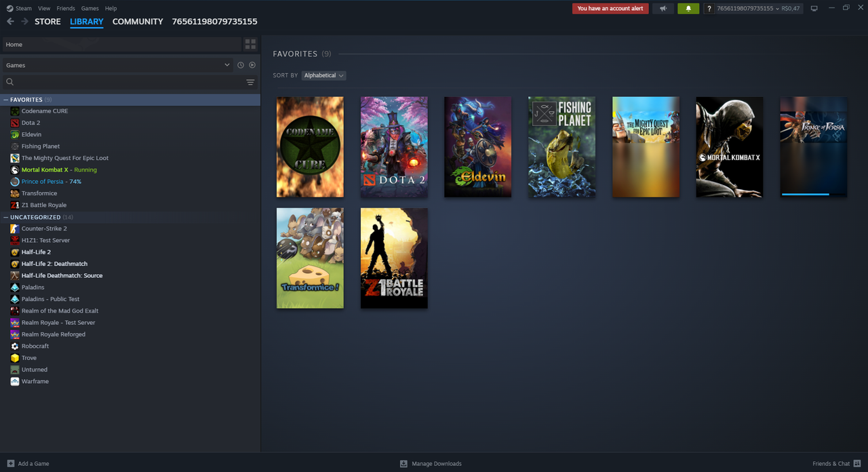Open the Games menu

coord(90,8)
